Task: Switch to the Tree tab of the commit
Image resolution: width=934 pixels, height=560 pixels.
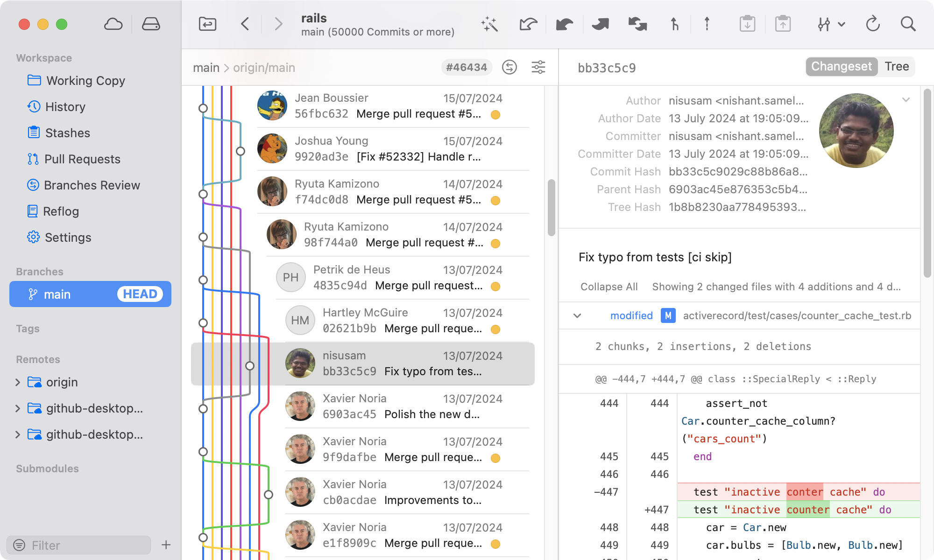Action: click(x=896, y=66)
